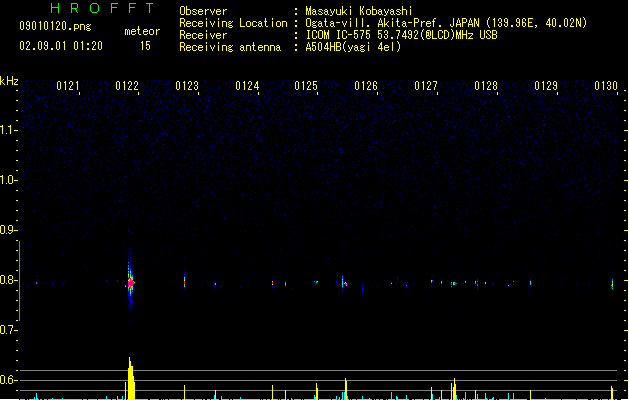Click receiver value ICOM IC-575 53.7492 MHz USB
Image resolution: width=629 pixels, height=400 pixels.
[402, 35]
